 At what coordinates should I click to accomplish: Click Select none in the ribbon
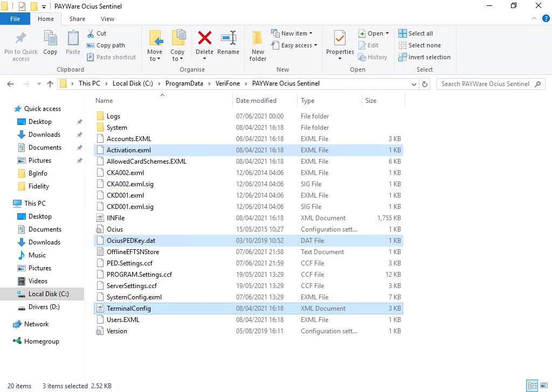coord(419,45)
